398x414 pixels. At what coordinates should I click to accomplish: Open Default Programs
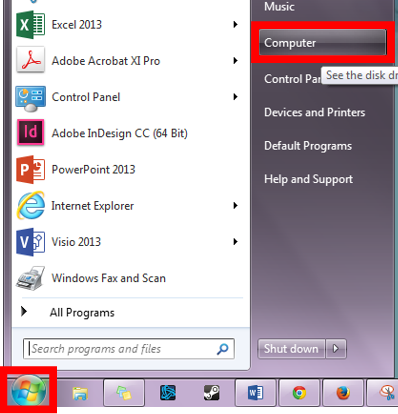coord(308,146)
